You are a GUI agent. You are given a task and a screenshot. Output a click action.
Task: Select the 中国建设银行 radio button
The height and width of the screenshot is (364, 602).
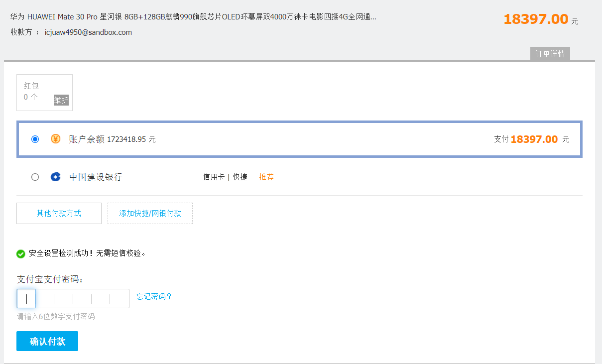coord(35,177)
